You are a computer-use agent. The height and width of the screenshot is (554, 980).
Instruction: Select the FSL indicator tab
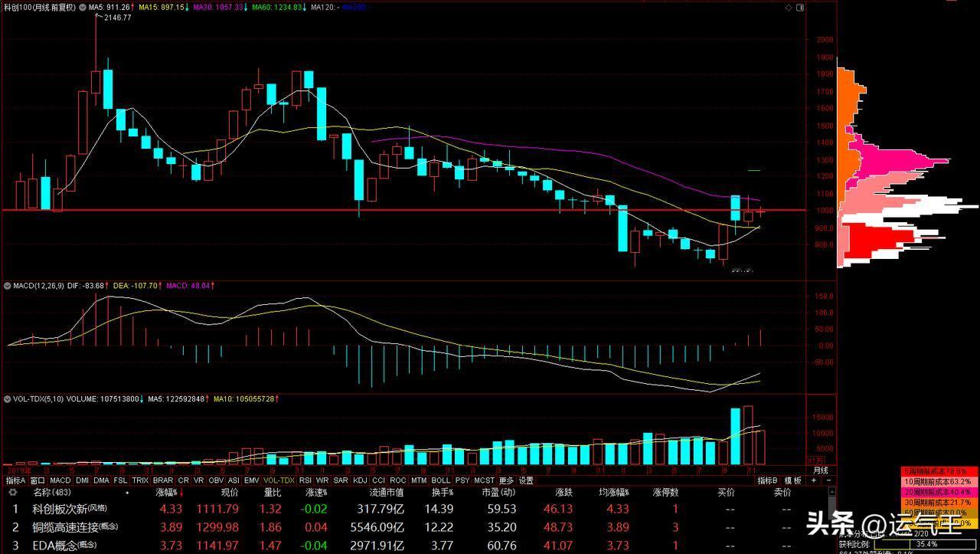(120, 480)
